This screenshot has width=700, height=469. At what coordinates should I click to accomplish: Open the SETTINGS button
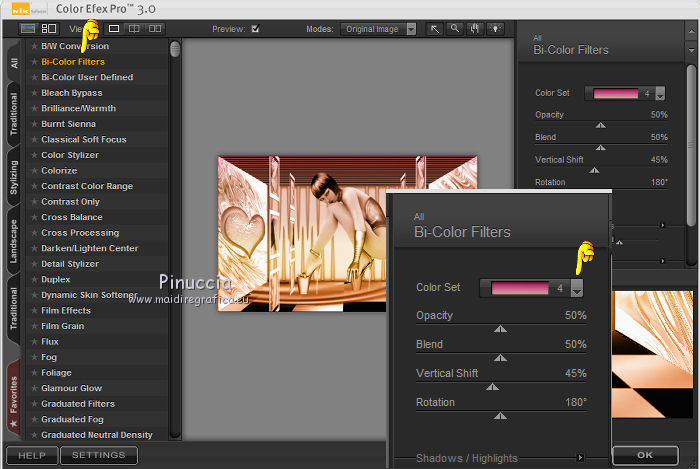click(99, 455)
